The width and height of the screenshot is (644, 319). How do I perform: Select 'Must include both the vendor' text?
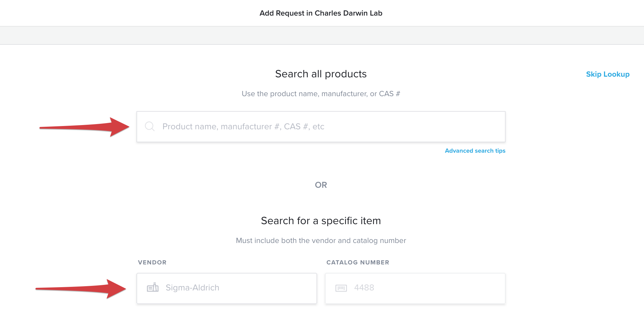[321, 241]
